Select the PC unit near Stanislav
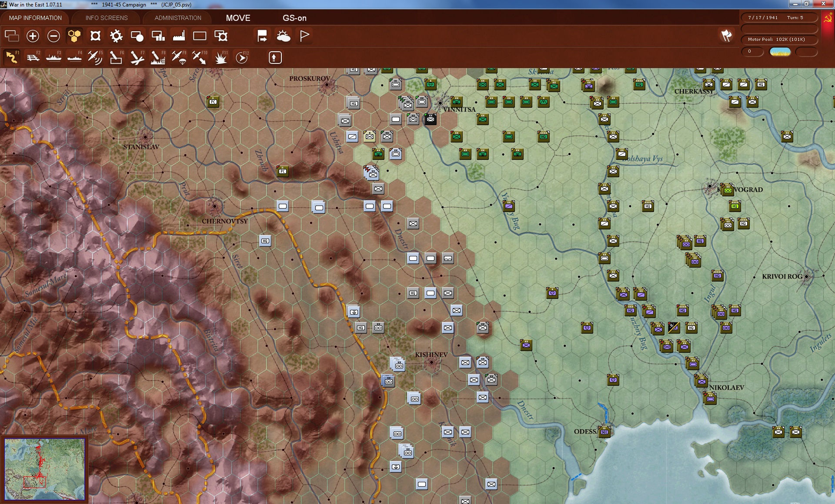The width and height of the screenshot is (835, 504). (x=213, y=102)
